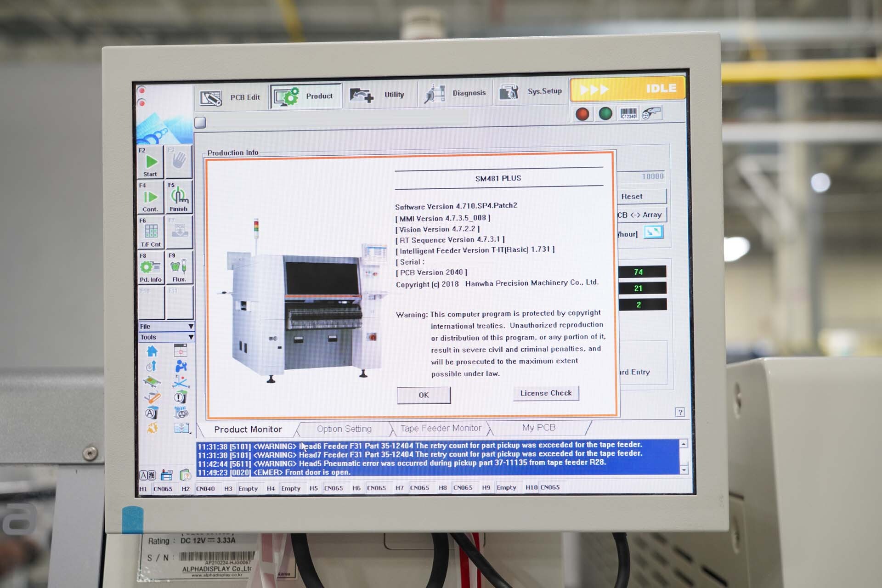Image resolution: width=882 pixels, height=588 pixels.
Task: Click the message log scroll down arrow
Action: (x=684, y=470)
